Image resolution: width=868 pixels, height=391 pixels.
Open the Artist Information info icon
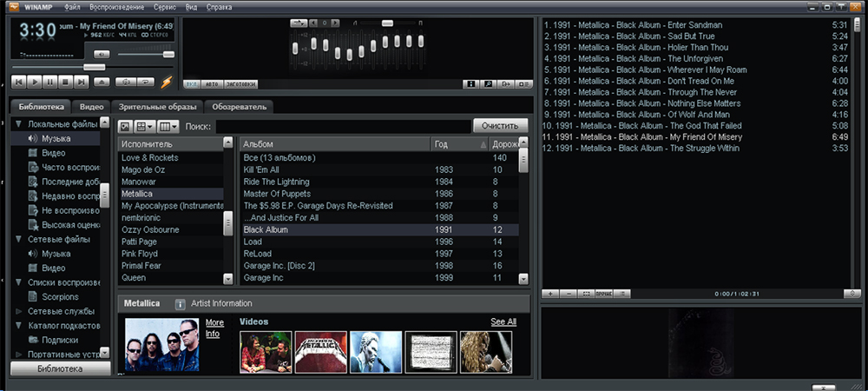coord(181,304)
